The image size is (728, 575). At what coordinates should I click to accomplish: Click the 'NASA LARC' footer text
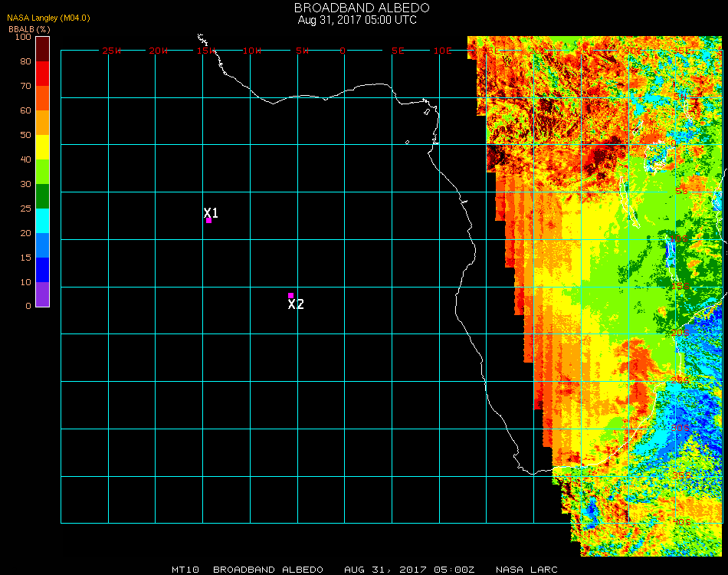click(526, 570)
